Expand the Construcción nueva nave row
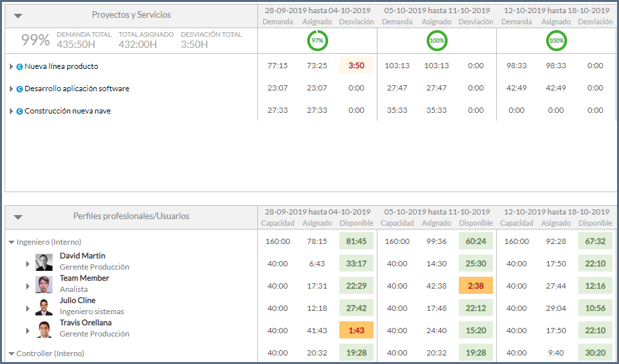Viewport: 619px width, 364px height. click(11, 111)
